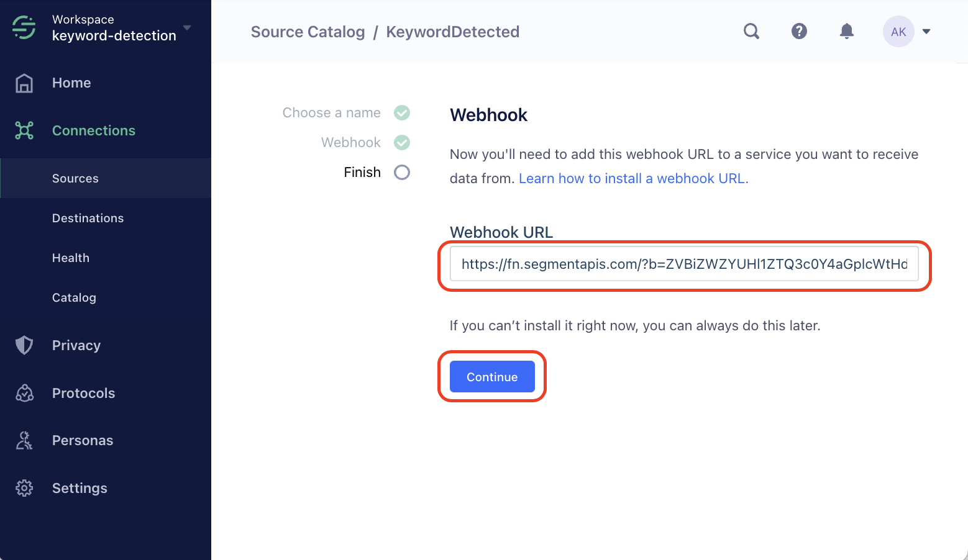
Task: Select Sources in sidebar
Action: pyautogui.click(x=106, y=178)
